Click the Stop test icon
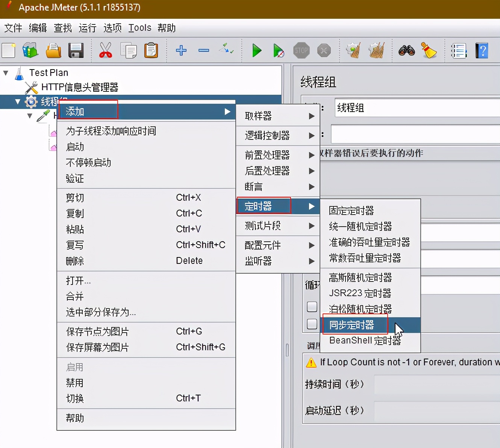Viewport: 500px width, 448px height. coord(301,50)
